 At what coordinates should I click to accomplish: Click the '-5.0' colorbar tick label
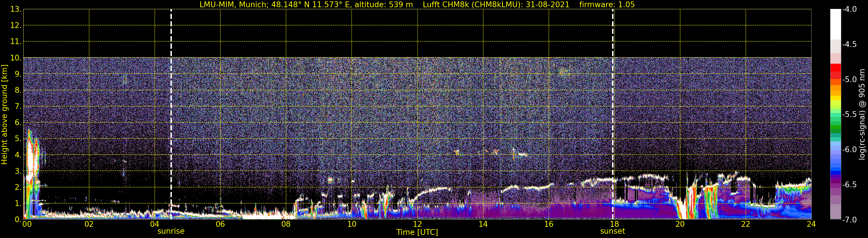tap(850, 79)
